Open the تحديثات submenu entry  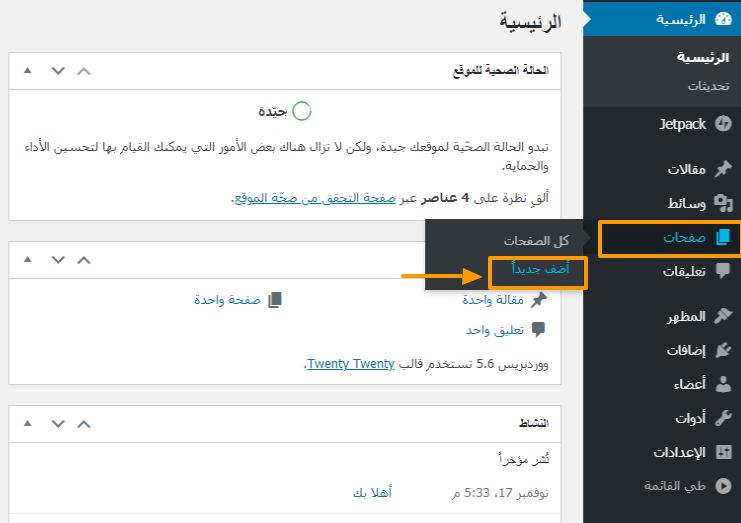tap(708, 86)
